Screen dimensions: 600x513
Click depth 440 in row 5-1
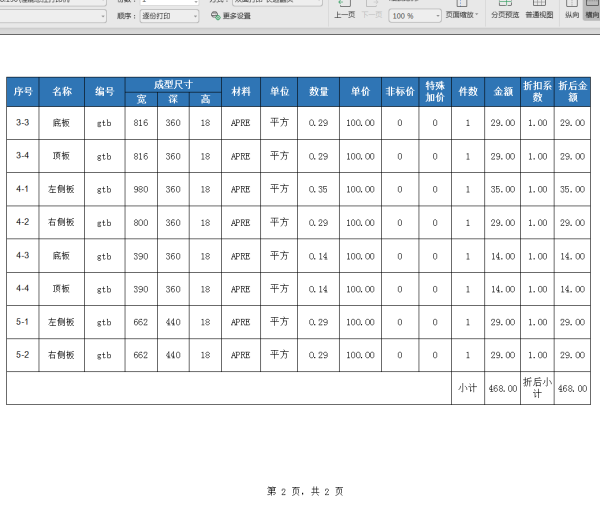pos(173,322)
